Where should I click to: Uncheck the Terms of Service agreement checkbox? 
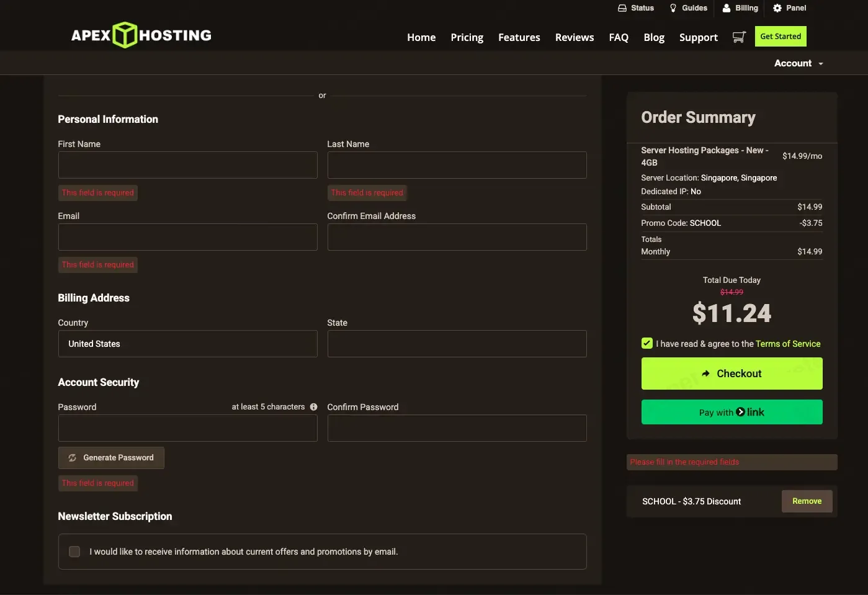pyautogui.click(x=647, y=343)
